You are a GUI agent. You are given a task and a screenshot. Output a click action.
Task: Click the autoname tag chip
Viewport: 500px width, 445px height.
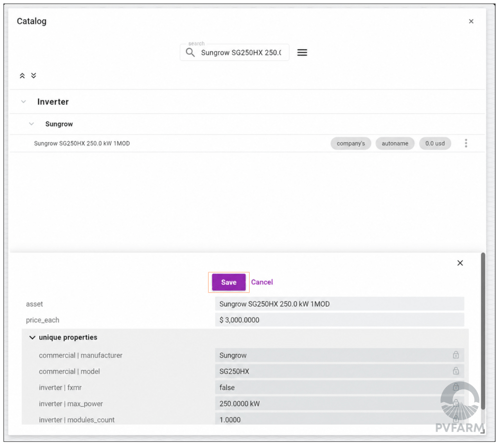(395, 143)
